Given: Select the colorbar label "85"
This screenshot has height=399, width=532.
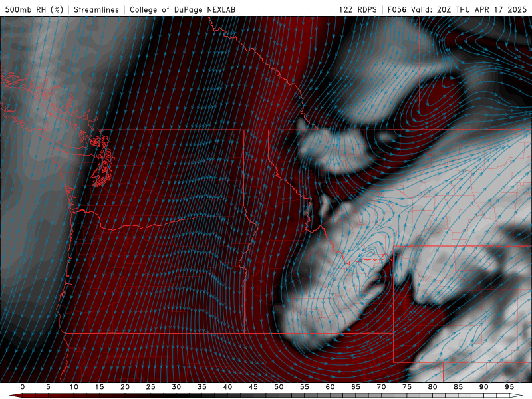Looking at the screenshot, I should (458, 387).
